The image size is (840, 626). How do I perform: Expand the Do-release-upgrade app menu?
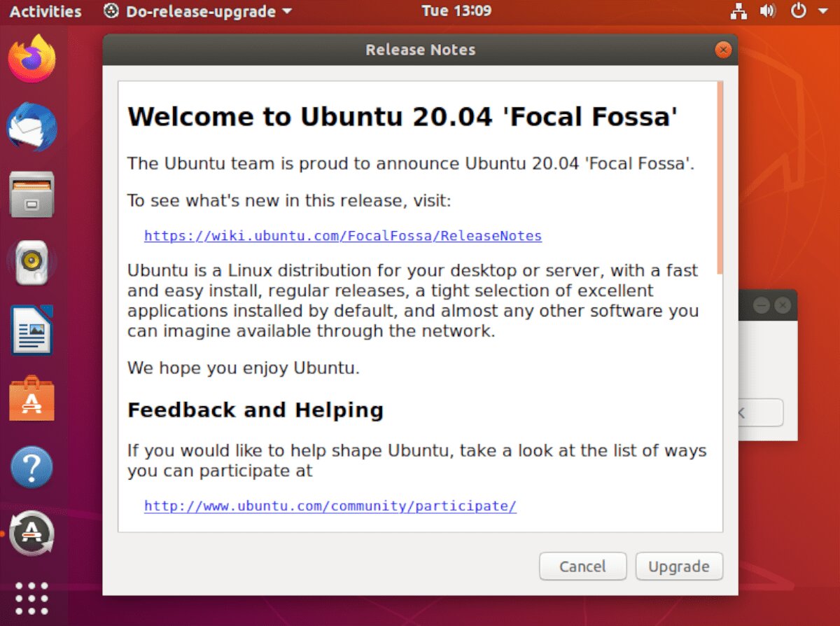287,11
